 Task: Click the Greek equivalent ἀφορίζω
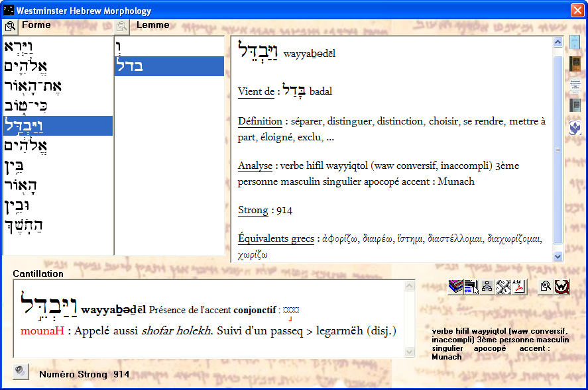(x=340, y=239)
